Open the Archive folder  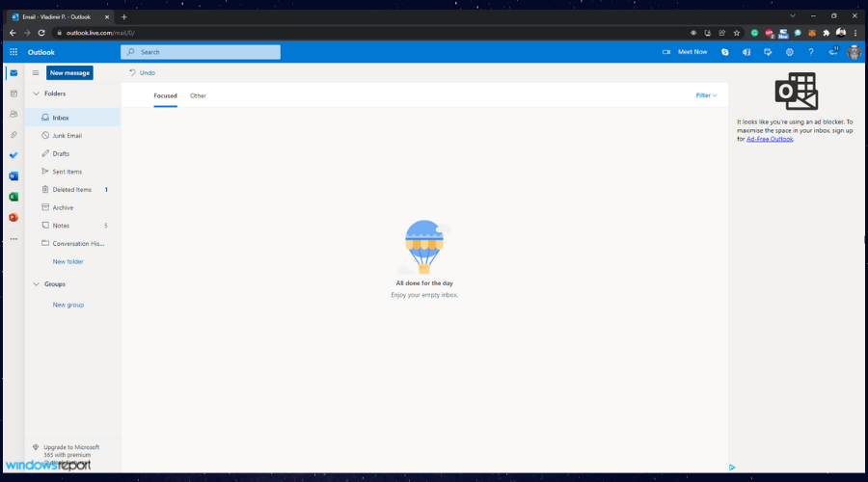click(72, 207)
